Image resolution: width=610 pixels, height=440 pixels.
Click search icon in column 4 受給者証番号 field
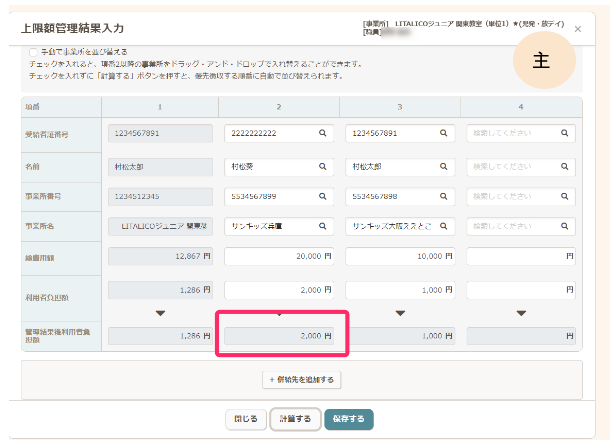(565, 133)
